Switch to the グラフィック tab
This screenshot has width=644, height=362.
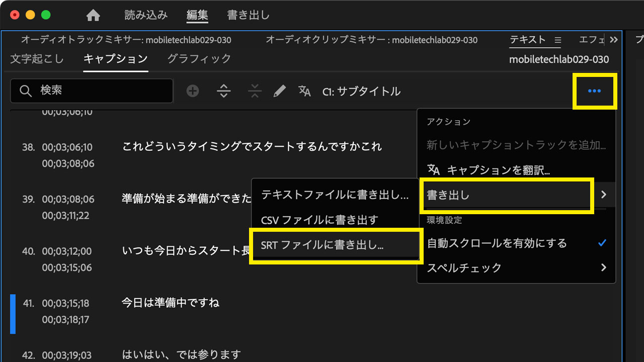click(x=199, y=59)
